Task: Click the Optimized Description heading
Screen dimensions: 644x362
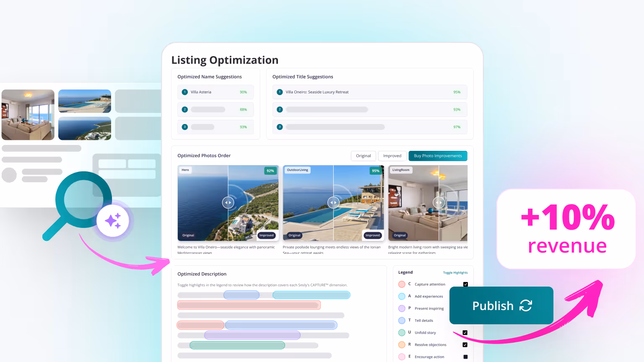Action: point(202,274)
